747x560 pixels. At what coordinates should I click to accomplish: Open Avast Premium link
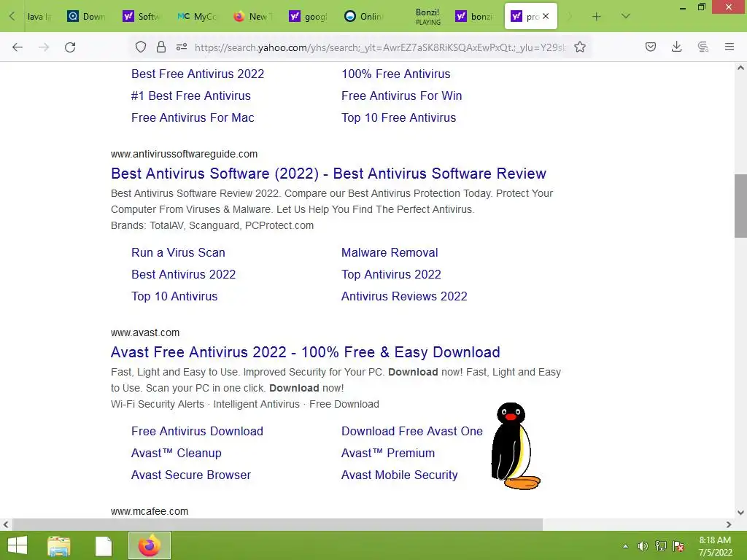pos(388,453)
